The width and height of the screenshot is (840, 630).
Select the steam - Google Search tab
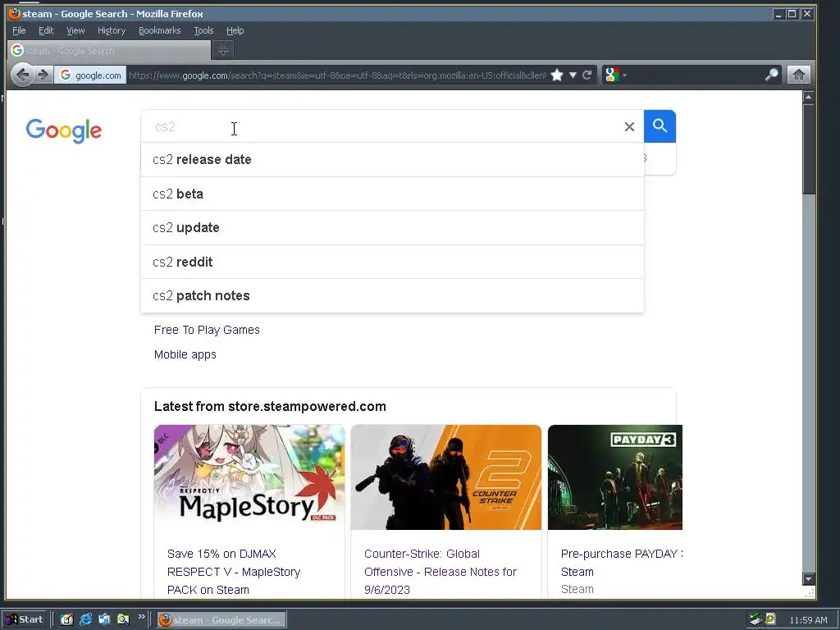[x=109, y=50]
